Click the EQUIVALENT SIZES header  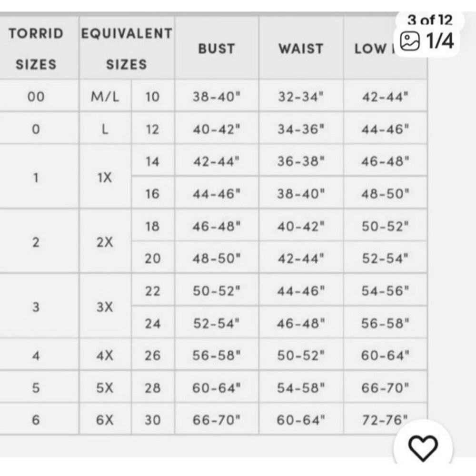pyautogui.click(x=127, y=49)
